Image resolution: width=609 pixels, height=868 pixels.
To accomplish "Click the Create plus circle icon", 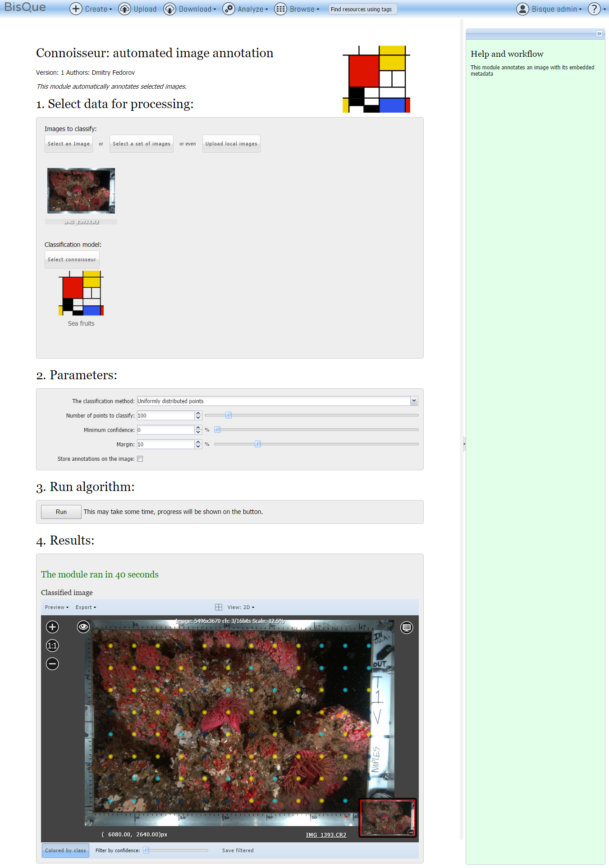I will coord(76,9).
